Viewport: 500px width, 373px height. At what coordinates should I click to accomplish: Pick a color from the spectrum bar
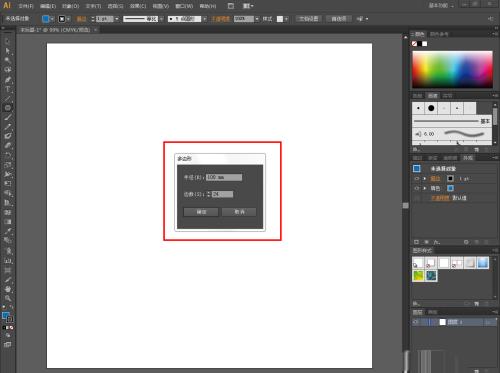coord(452,69)
